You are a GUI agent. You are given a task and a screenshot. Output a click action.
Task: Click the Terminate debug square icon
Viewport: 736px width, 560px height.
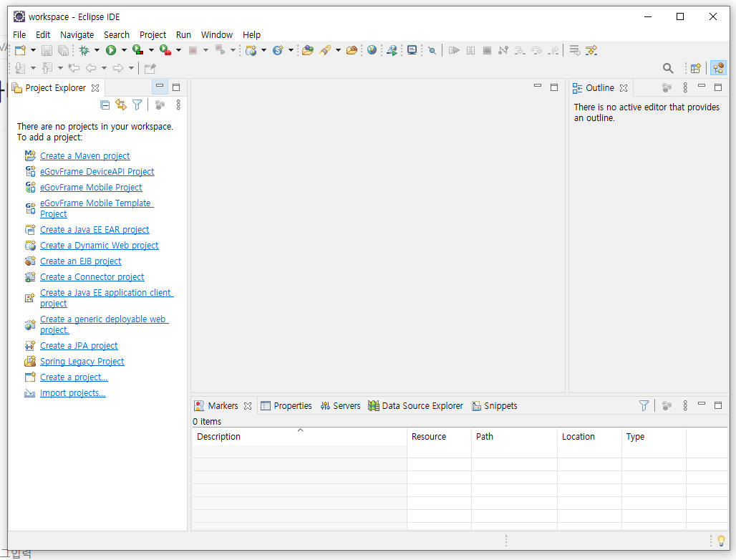coord(488,50)
